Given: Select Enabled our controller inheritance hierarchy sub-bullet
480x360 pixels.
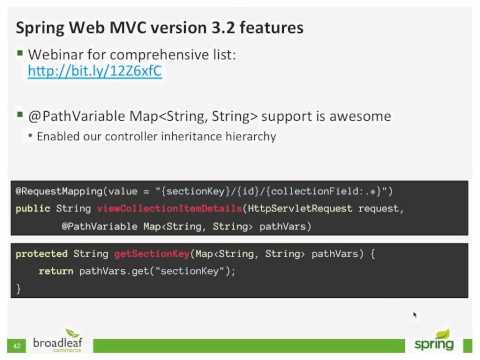Looking at the screenshot, I should coord(156,136).
